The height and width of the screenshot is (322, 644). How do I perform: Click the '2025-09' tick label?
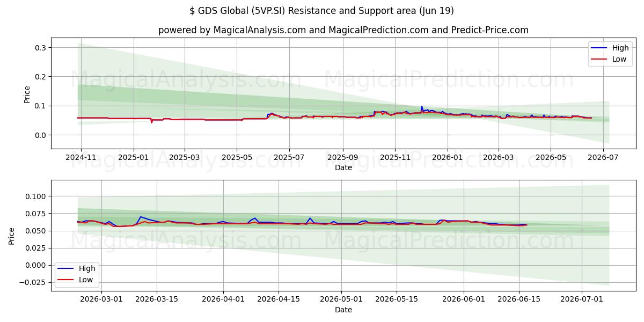tap(342, 158)
